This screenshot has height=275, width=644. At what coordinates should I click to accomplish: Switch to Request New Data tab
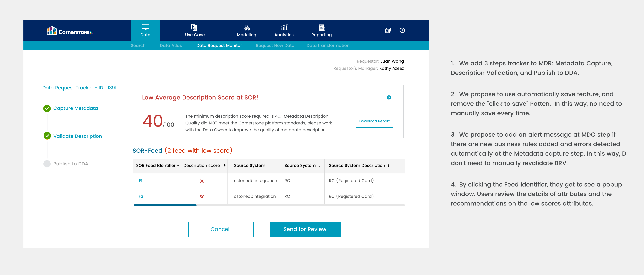[x=275, y=46]
